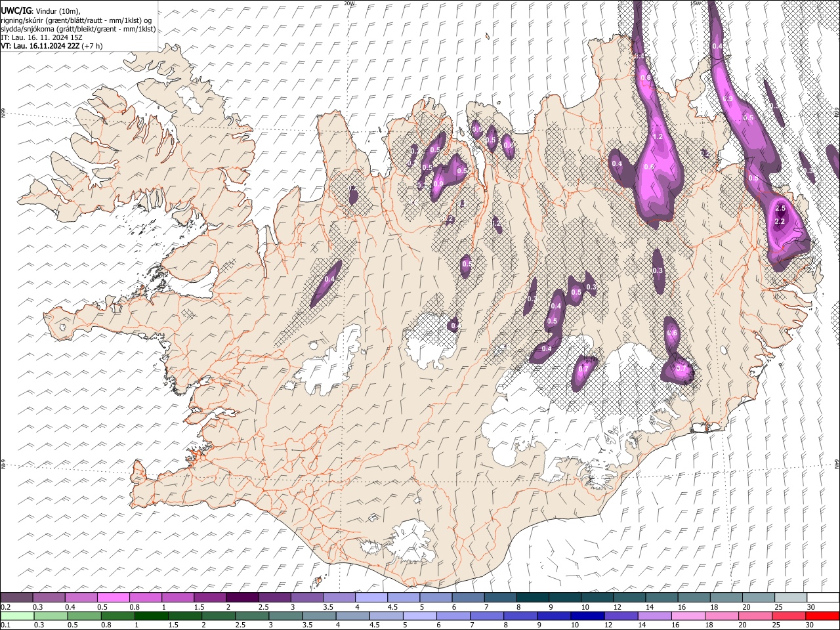Image resolution: width=840 pixels, height=630 pixels.
Task: Click the 30 label in the lower legend
Action: point(810,625)
